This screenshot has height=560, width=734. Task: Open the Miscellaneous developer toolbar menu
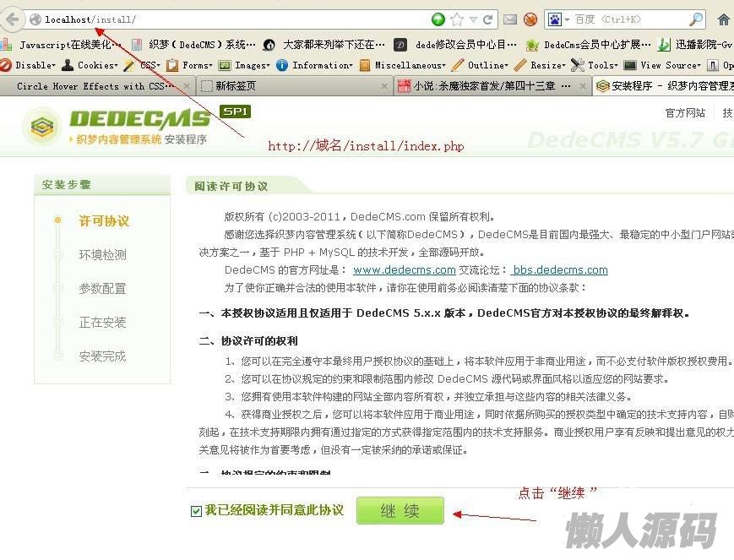tap(403, 65)
